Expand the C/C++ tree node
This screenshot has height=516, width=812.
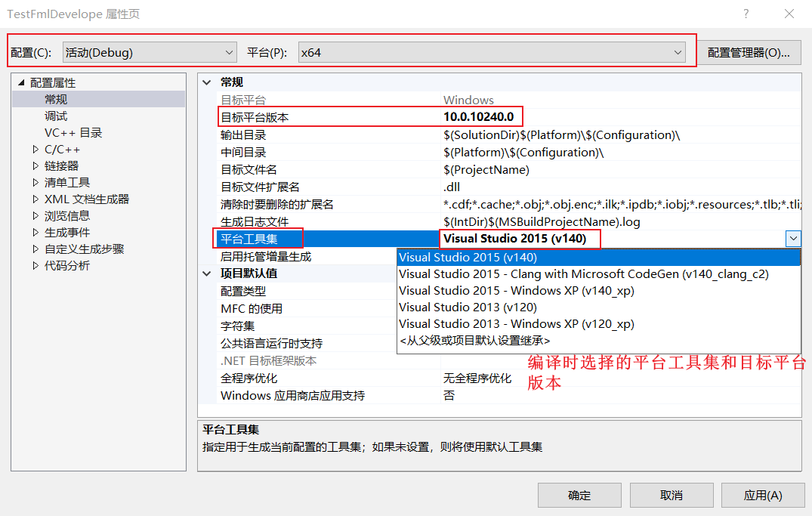[36, 149]
